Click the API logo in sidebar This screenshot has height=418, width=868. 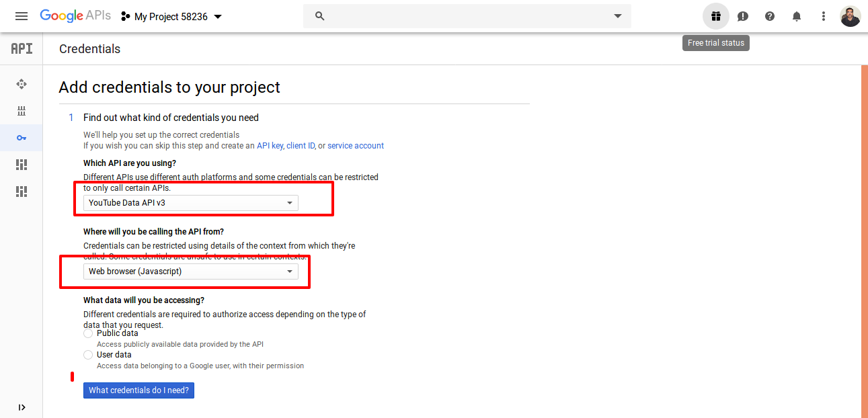pos(22,48)
